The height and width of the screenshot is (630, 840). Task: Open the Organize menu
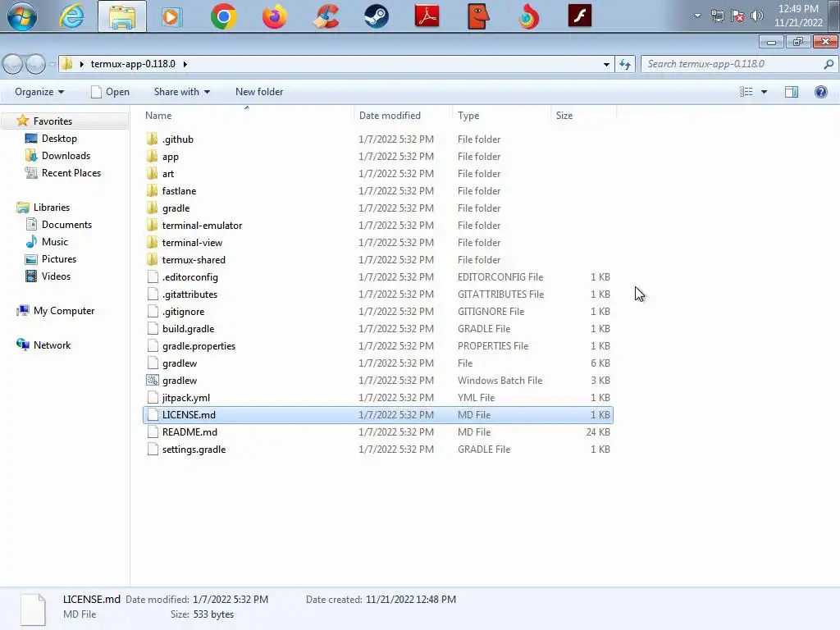(x=39, y=92)
